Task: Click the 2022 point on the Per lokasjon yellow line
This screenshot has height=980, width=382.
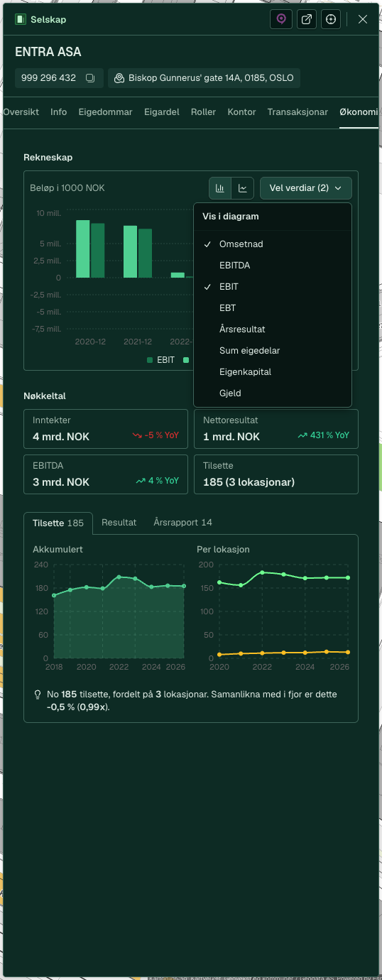Action: (x=263, y=653)
